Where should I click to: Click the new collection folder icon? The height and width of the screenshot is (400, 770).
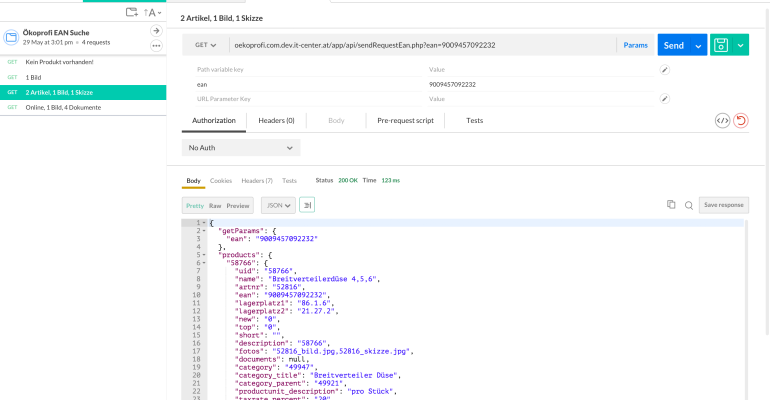(132, 12)
